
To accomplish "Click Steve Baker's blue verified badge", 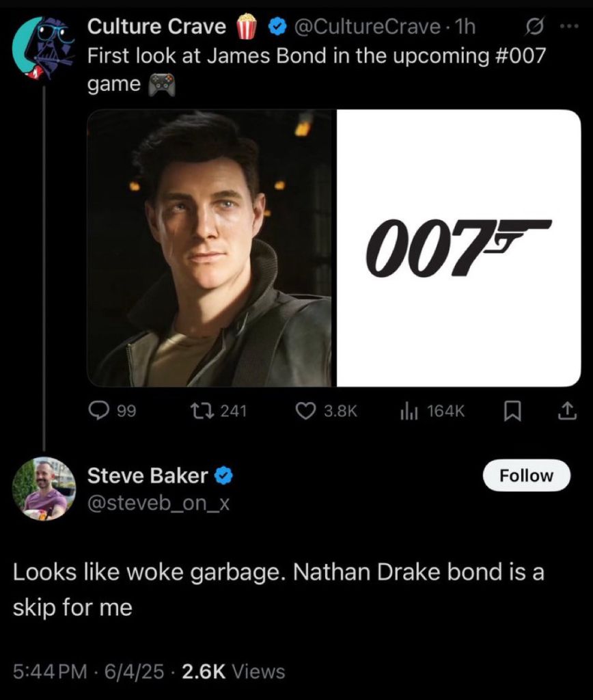I will (x=227, y=475).
